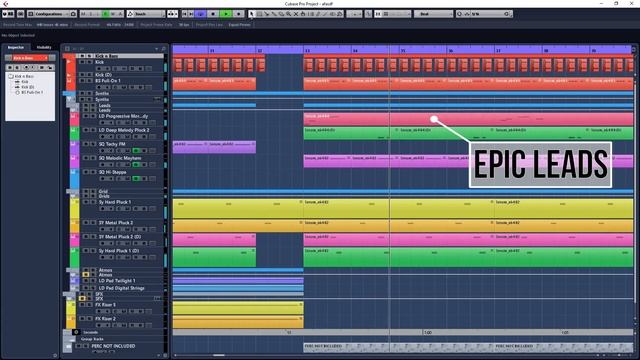Image resolution: width=640 pixels, height=360 pixels.
Task: Solo the Kick track
Action: 89,62
